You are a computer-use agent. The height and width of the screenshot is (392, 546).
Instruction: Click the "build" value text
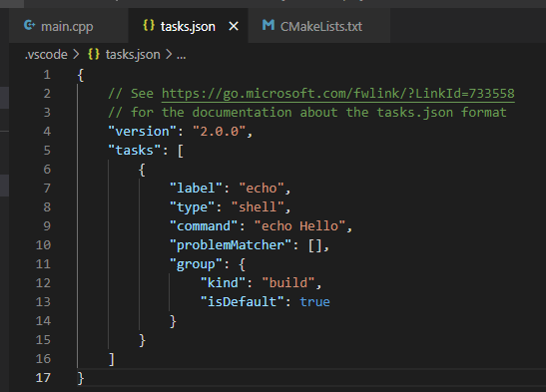(x=288, y=283)
